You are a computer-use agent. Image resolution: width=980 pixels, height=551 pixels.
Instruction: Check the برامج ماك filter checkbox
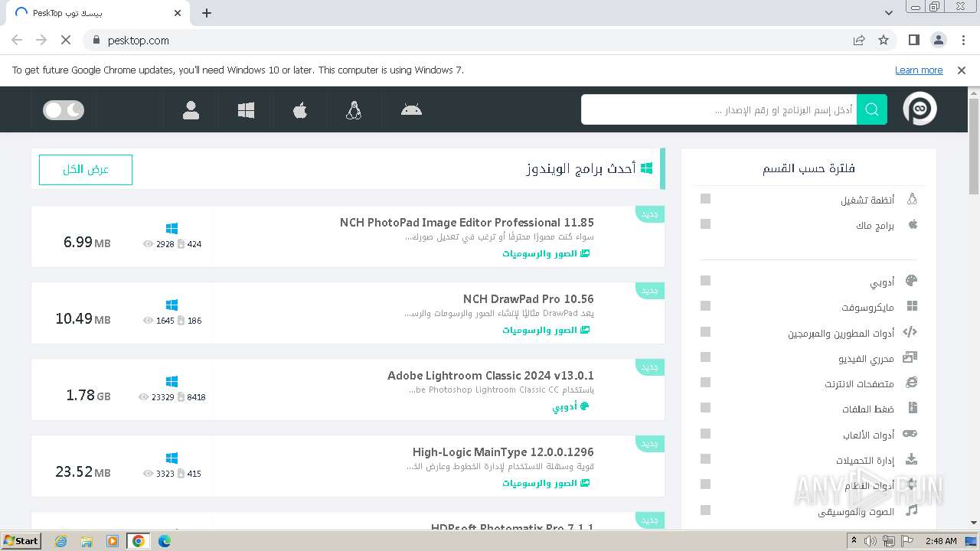705,224
